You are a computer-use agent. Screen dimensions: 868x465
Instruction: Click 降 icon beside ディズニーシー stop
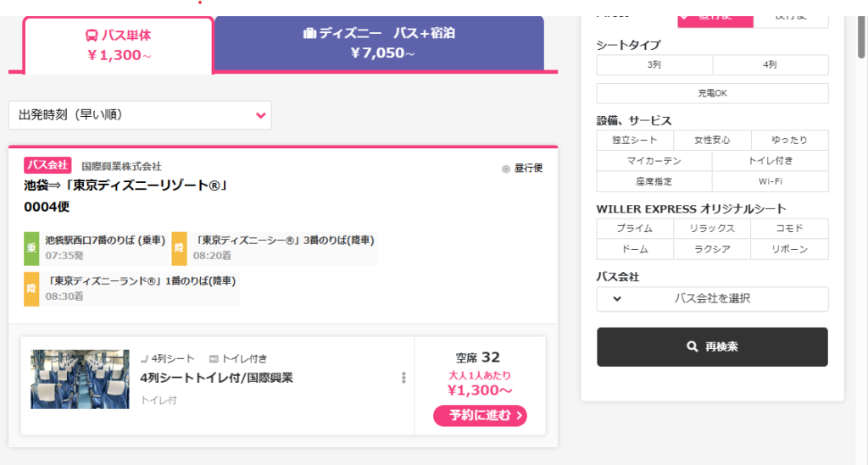tap(180, 248)
